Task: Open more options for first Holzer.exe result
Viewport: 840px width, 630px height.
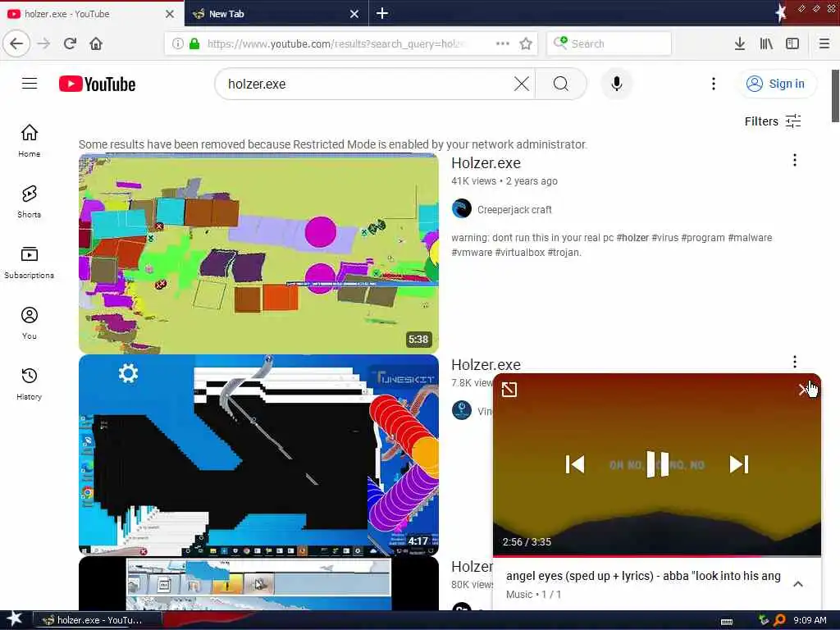Action: coord(794,160)
